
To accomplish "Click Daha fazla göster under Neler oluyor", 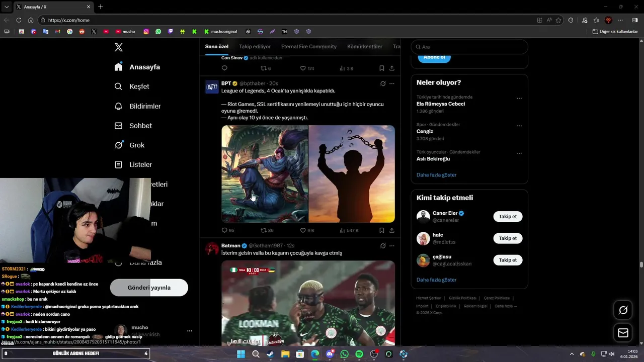I will pos(436,175).
